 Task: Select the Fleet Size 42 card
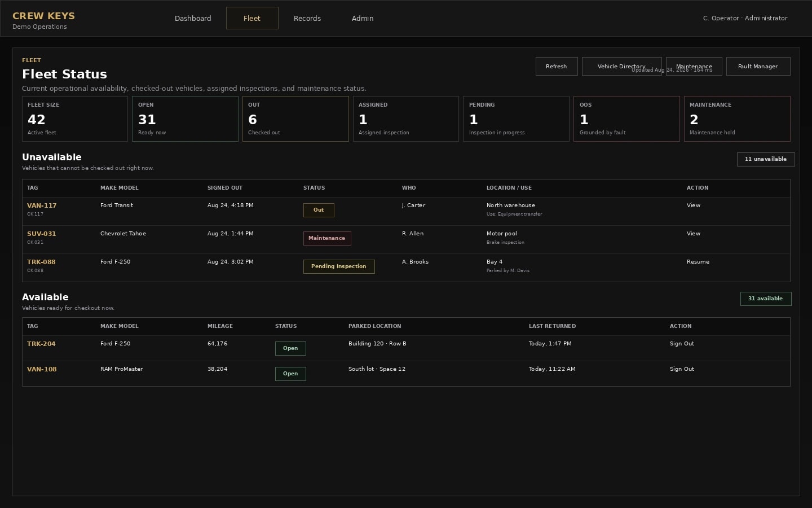tap(75, 119)
